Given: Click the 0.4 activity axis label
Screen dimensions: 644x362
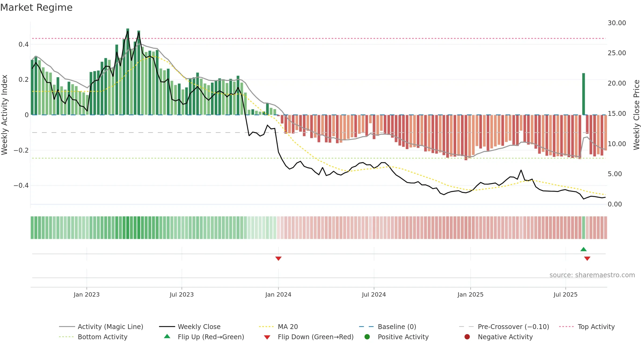Looking at the screenshot, I should point(24,44).
